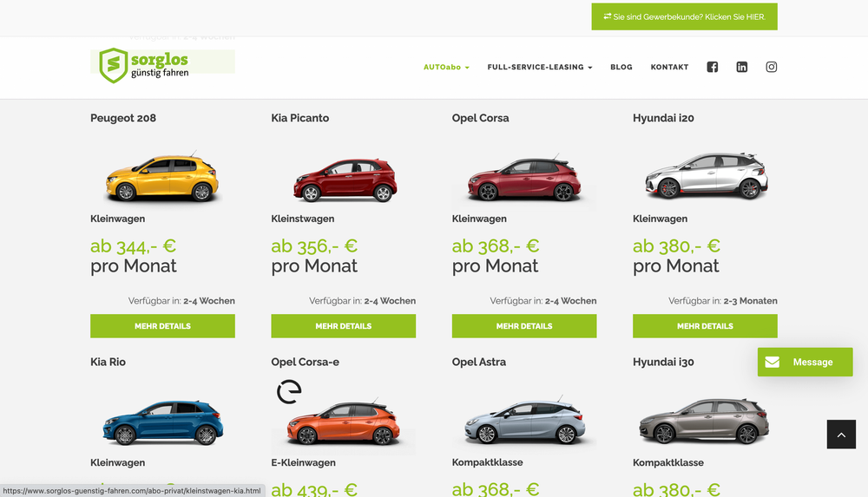Open the LinkedIn profile icon

(742, 67)
